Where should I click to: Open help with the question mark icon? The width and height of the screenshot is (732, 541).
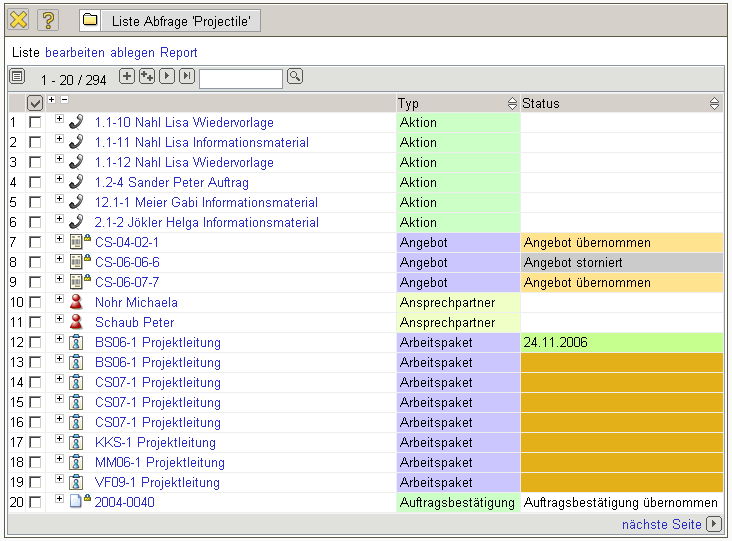pos(48,20)
